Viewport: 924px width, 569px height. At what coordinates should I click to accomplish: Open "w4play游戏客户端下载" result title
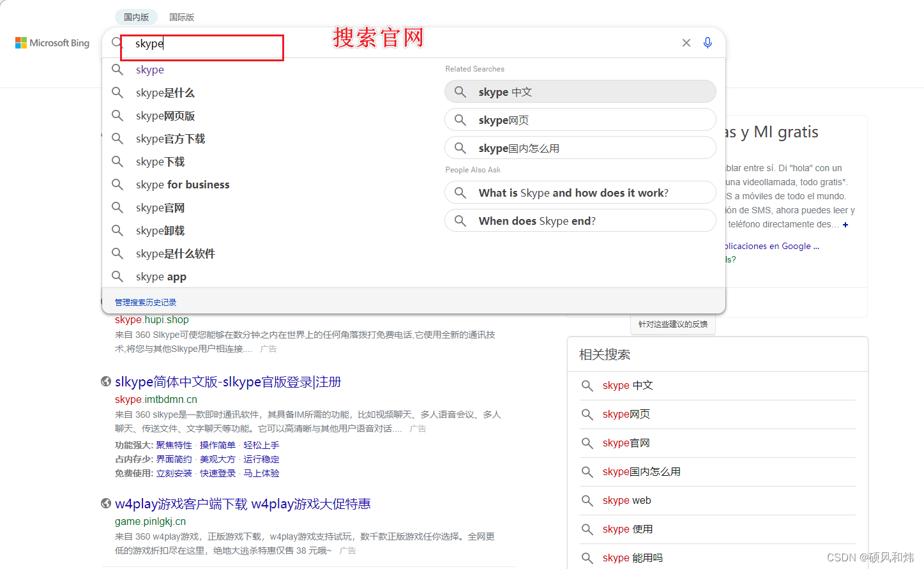click(243, 504)
